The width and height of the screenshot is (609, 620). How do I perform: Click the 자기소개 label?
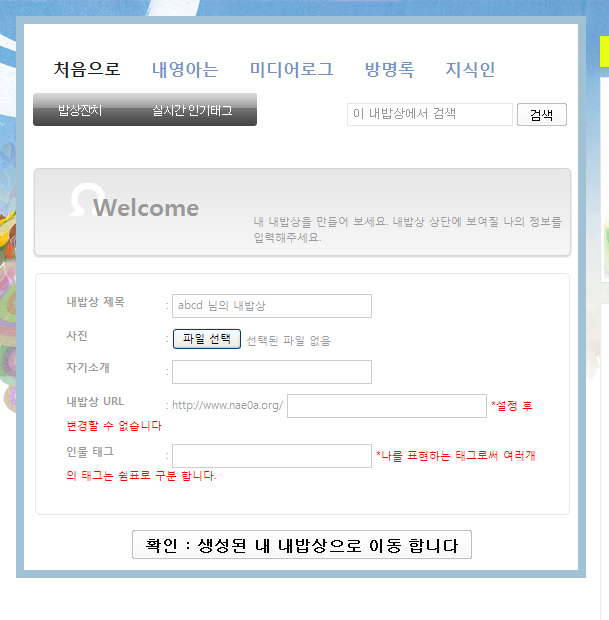click(x=88, y=367)
